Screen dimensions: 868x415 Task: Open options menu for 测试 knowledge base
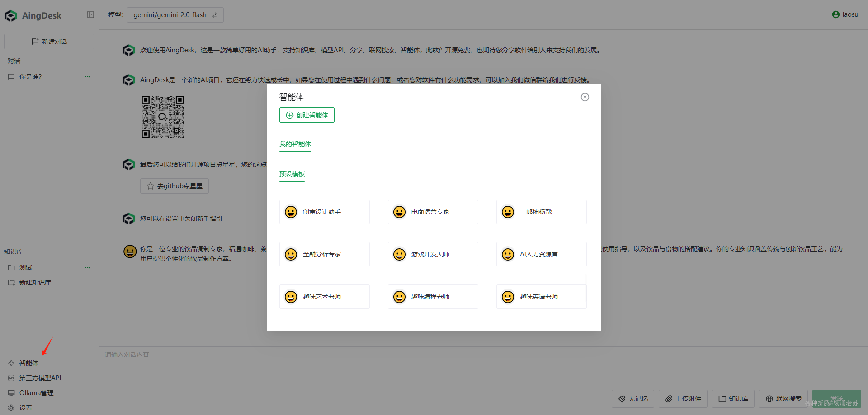click(87, 268)
